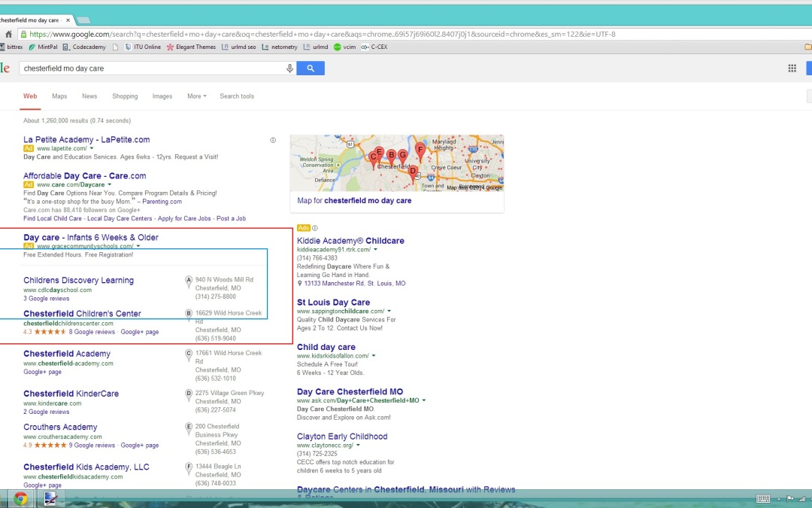Click the map thumbnail of Chesterfield
This screenshot has width=812, height=508.
tap(397, 163)
